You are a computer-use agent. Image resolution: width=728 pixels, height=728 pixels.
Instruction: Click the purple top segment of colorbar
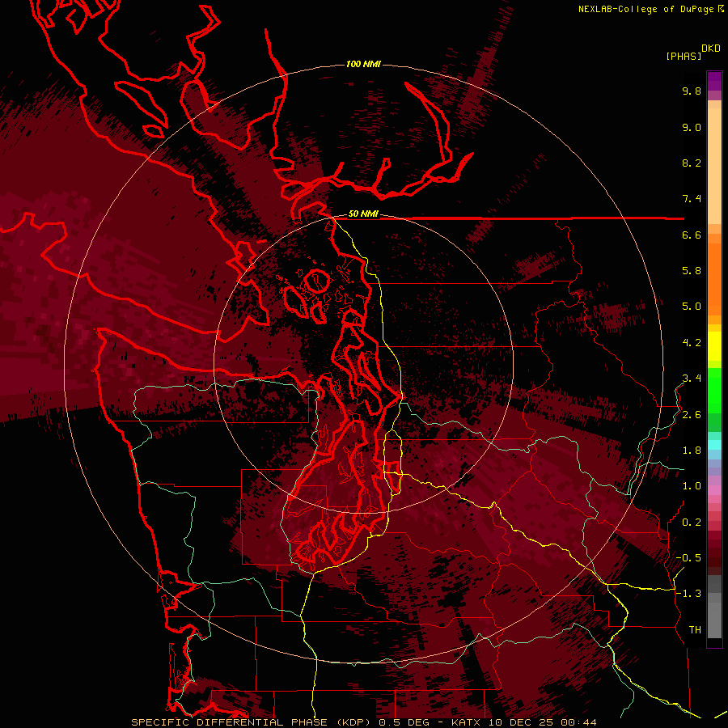coord(714,81)
